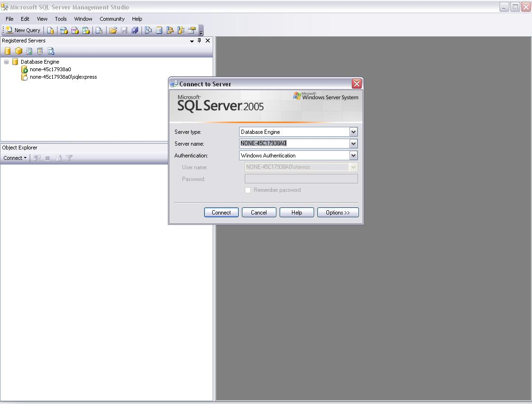This screenshot has height=404, width=532.
Task: Open the Tools menu
Action: pyautogui.click(x=61, y=19)
